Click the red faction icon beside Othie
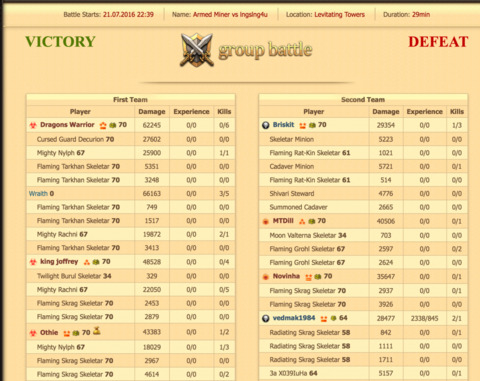Viewport: 480px width, 381px height. 33,333
